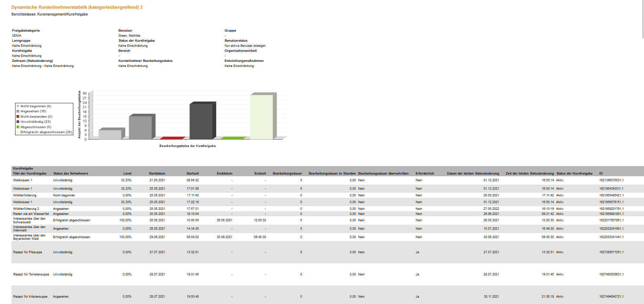Click the 'ID' column header

[601, 174]
